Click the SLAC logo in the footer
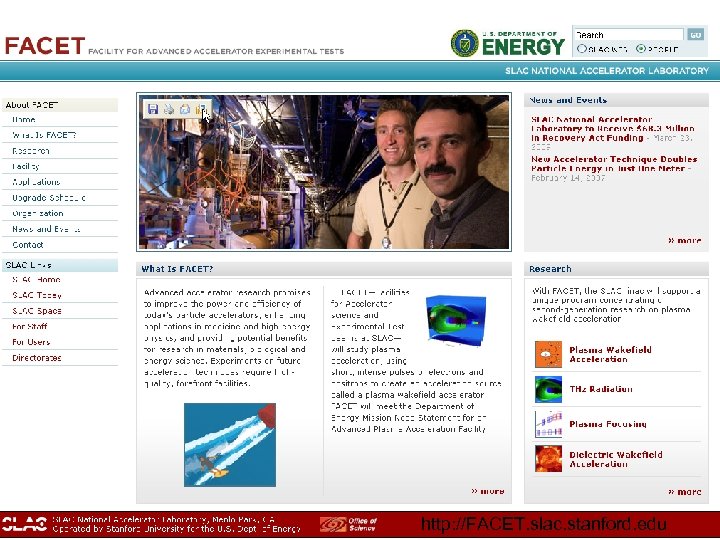The height and width of the screenshot is (540, 720). (24, 524)
